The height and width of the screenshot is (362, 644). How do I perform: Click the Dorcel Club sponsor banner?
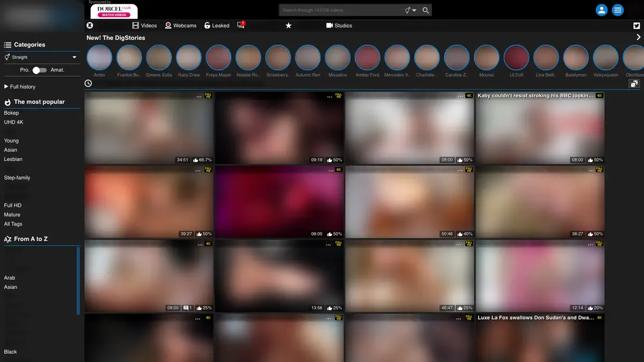pos(114,11)
